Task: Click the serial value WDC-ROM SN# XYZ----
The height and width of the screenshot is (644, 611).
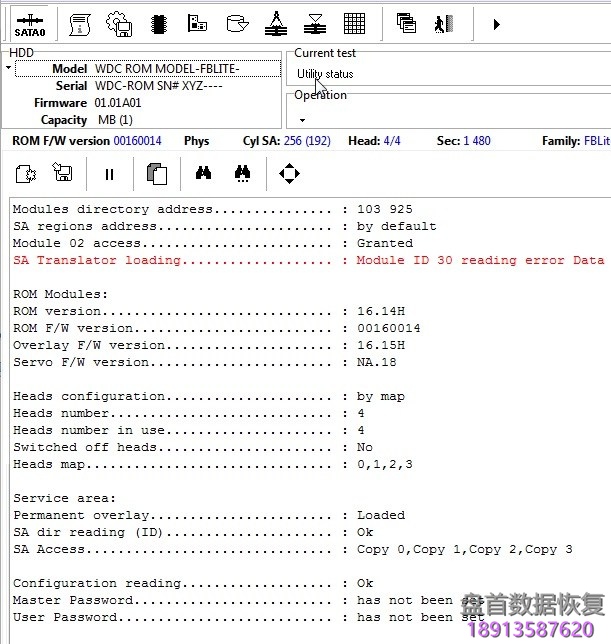Action: 158,86
